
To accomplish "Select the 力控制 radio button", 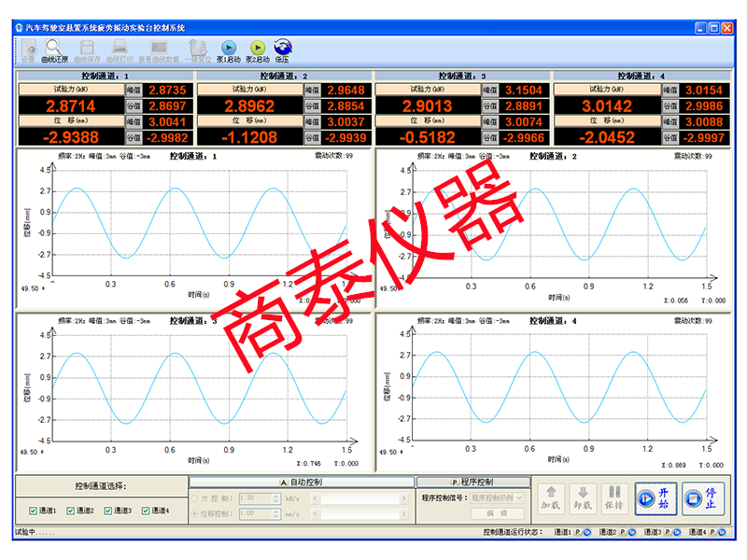I will [195, 498].
